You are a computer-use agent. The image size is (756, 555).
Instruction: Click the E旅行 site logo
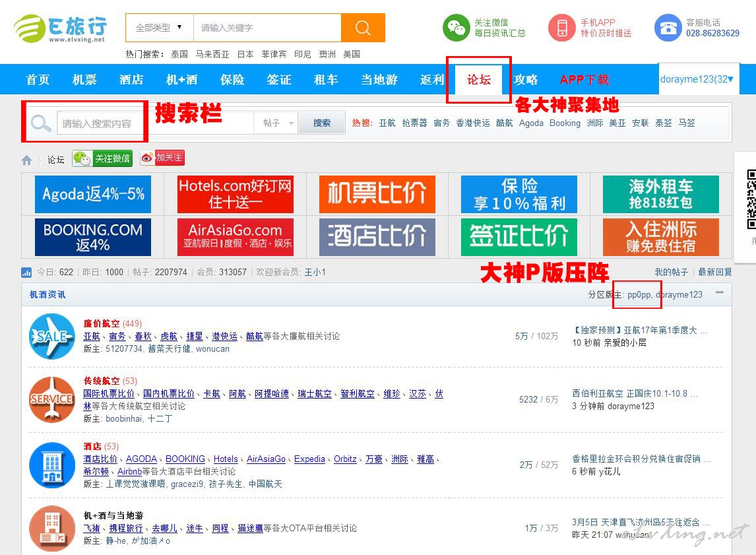click(x=60, y=28)
